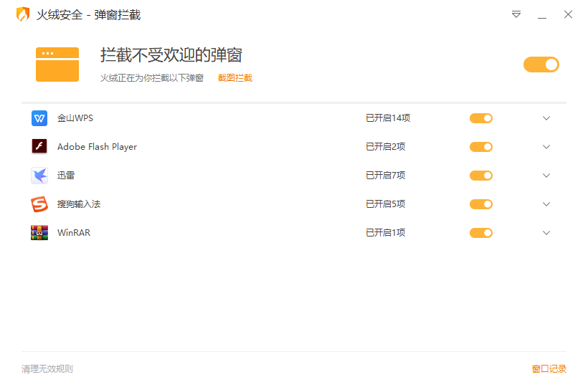
Task: Click the 已开启14项 status text
Action: click(388, 118)
